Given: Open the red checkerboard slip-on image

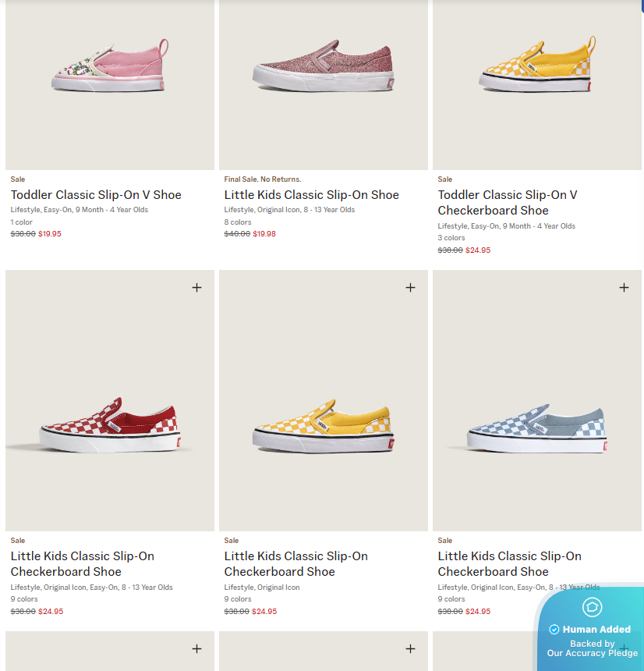Looking at the screenshot, I should click(110, 425).
